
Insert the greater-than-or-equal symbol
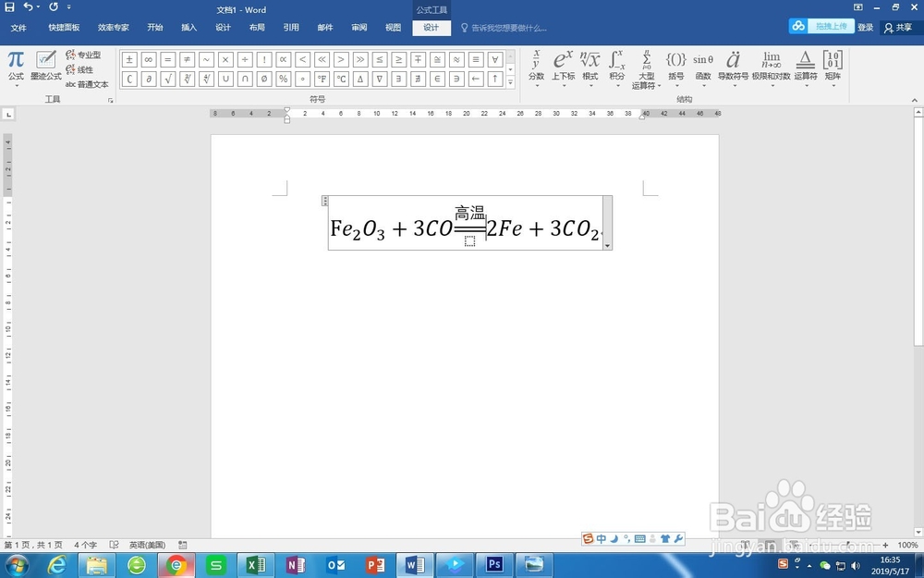[x=399, y=59]
